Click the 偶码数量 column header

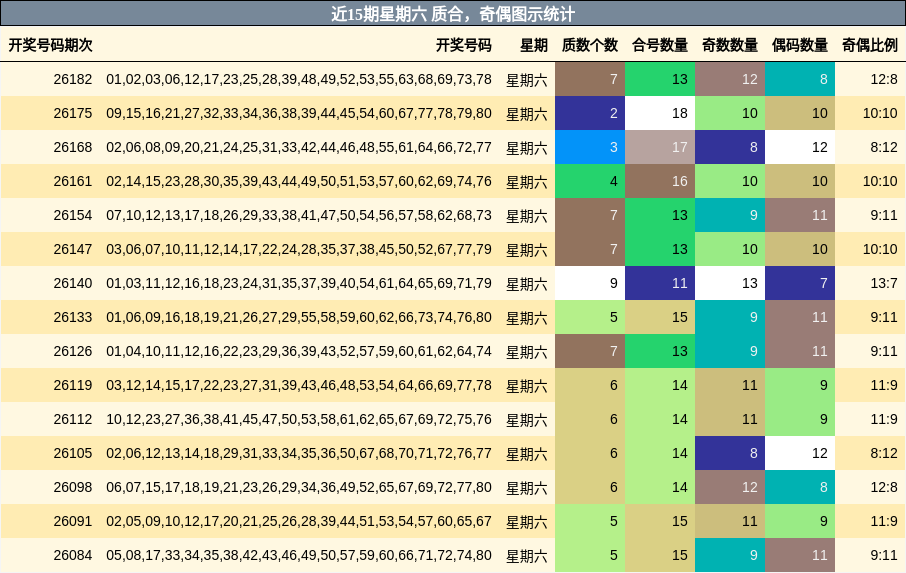[x=800, y=45]
